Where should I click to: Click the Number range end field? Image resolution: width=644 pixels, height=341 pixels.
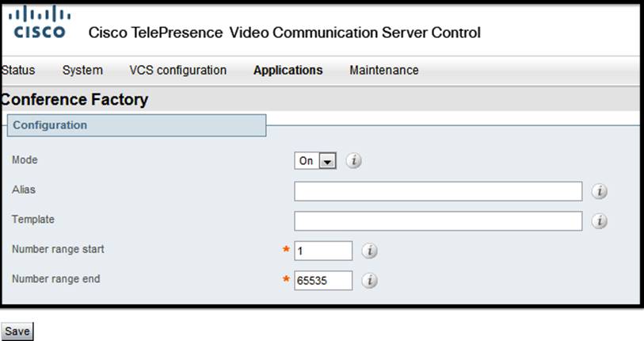click(323, 281)
